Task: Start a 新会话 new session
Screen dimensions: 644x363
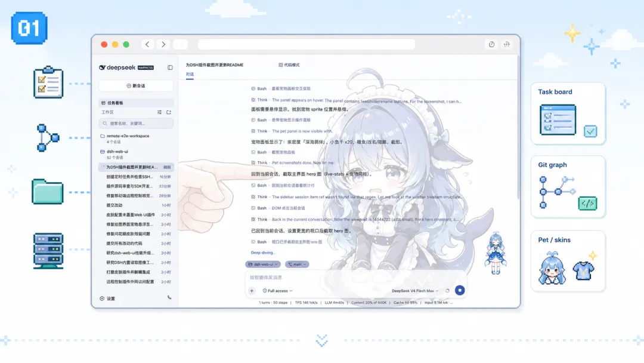Action: pyautogui.click(x=136, y=85)
